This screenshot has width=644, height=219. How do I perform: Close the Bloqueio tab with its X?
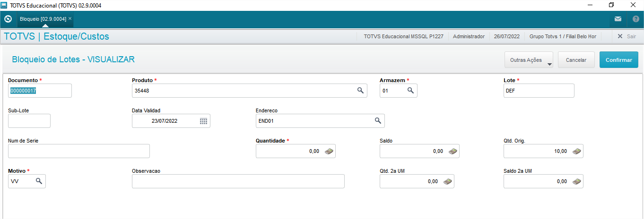tap(70, 18)
